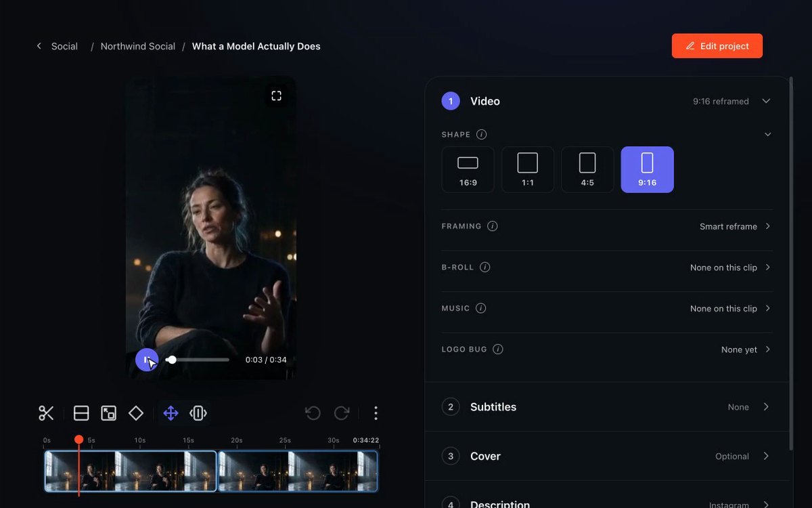
Task: Open the timeline more options menu
Action: coord(376,412)
